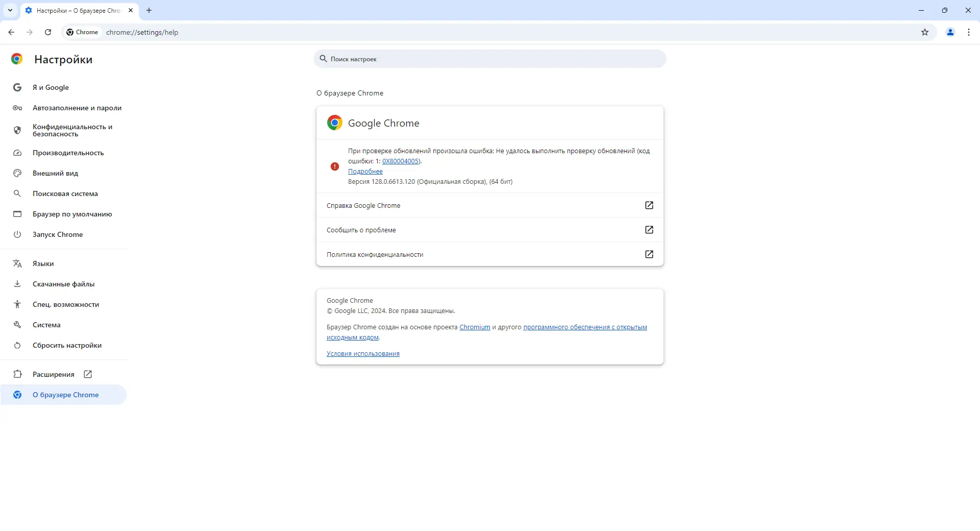Open Политика конфиденциальности row

[490, 254]
